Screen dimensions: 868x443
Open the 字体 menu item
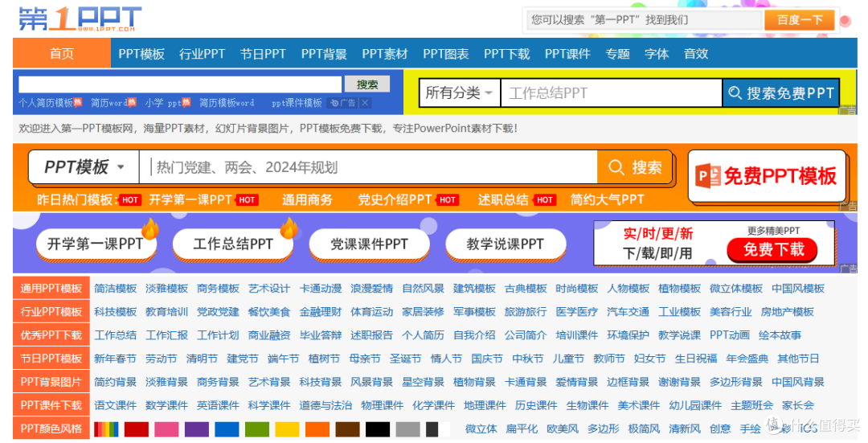coord(657,54)
